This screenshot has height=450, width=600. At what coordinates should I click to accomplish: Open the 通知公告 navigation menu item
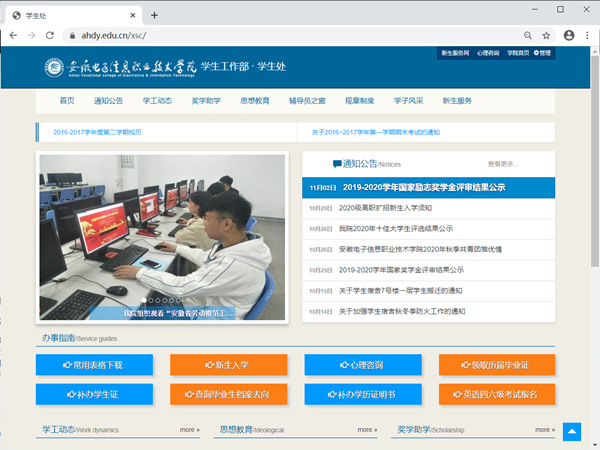click(108, 101)
